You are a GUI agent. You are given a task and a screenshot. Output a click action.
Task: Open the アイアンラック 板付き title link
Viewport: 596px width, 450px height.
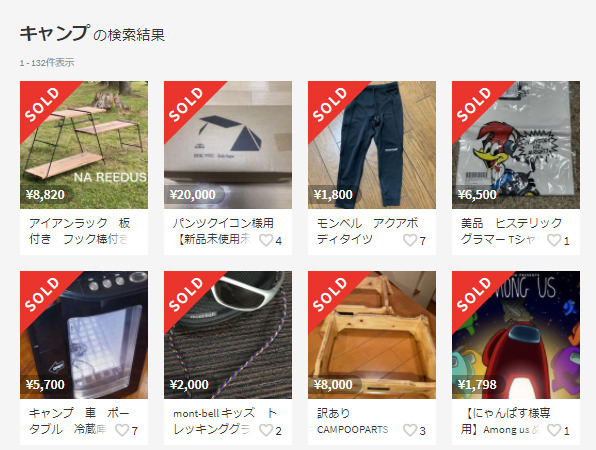coord(80,231)
